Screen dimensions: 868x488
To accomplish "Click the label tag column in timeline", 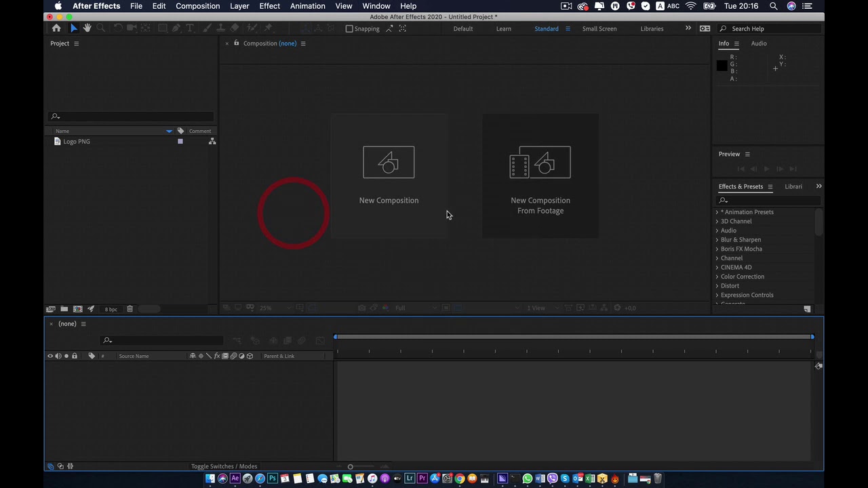I will point(92,356).
